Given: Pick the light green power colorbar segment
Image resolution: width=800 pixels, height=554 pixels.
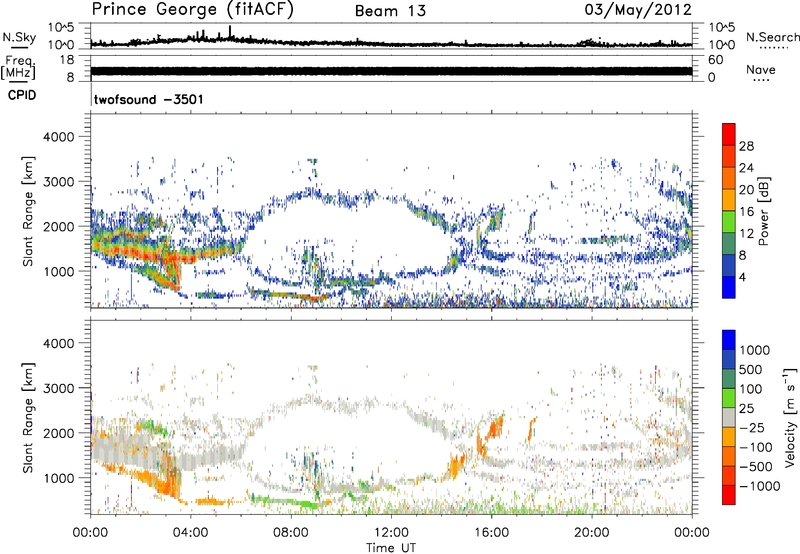Looking at the screenshot, I should point(729,222).
